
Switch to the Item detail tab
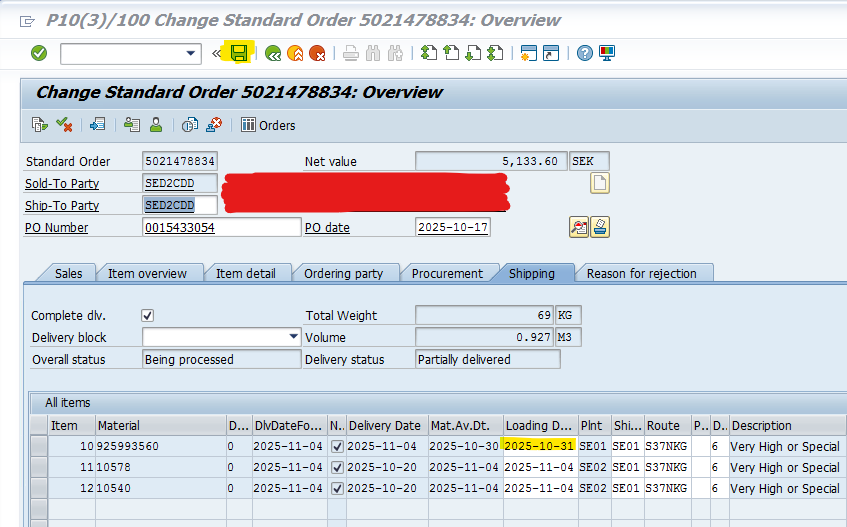[246, 274]
